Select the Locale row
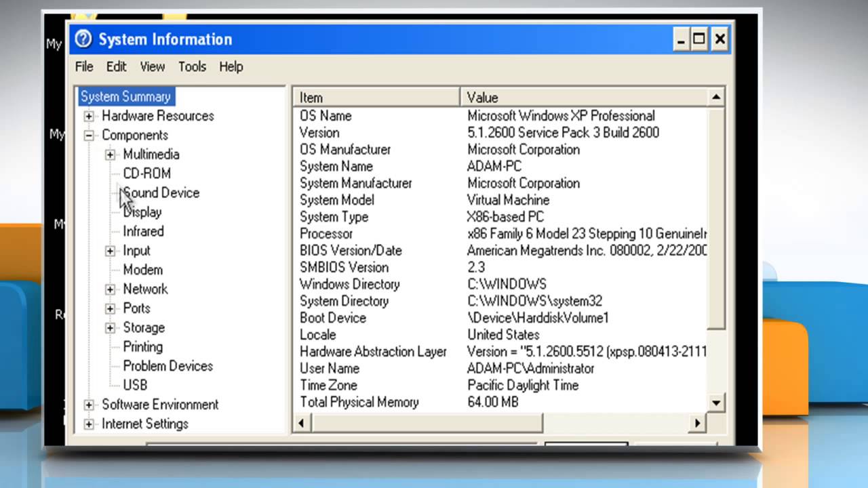Image resolution: width=868 pixels, height=488 pixels. pos(500,335)
